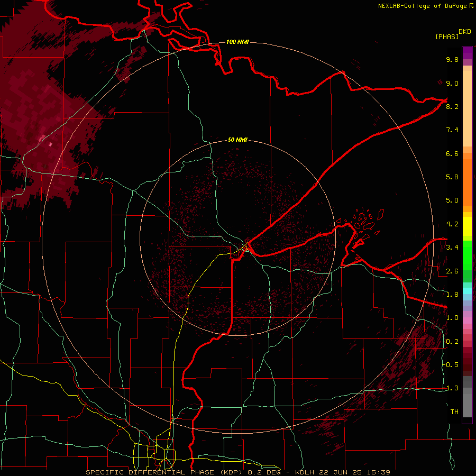Click the 9.8 scale value
Viewport: 476px width, 476px height.
(x=452, y=59)
